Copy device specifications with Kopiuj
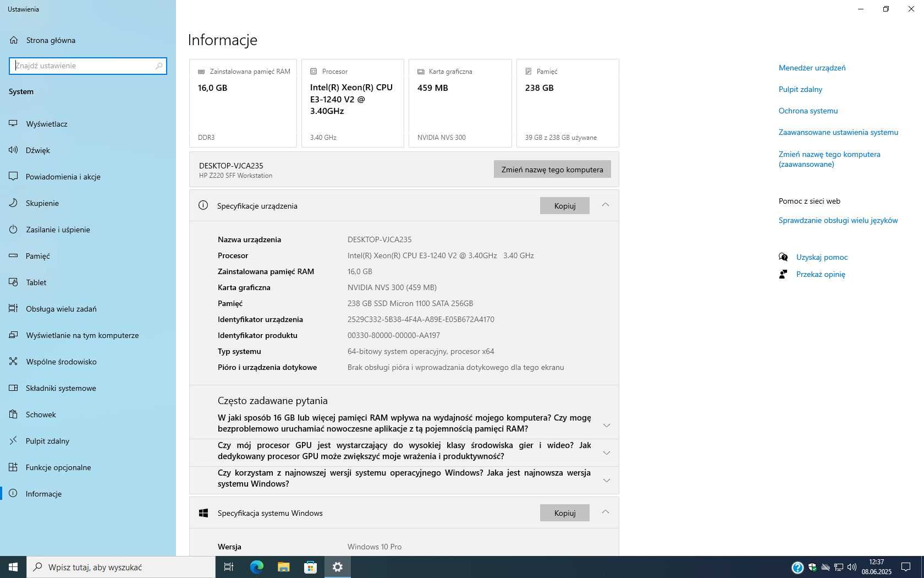Screen dimensions: 924x578 tap(565, 206)
